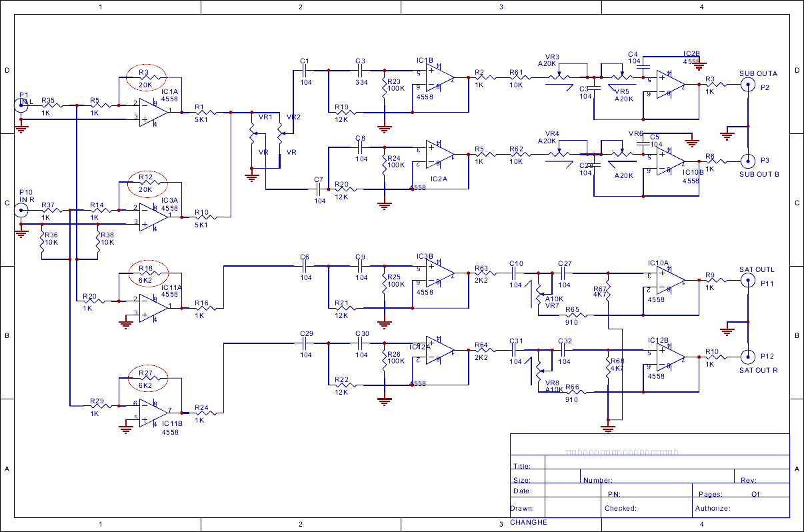Click the R35 label text
The image size is (804, 532).
pyautogui.click(x=48, y=100)
